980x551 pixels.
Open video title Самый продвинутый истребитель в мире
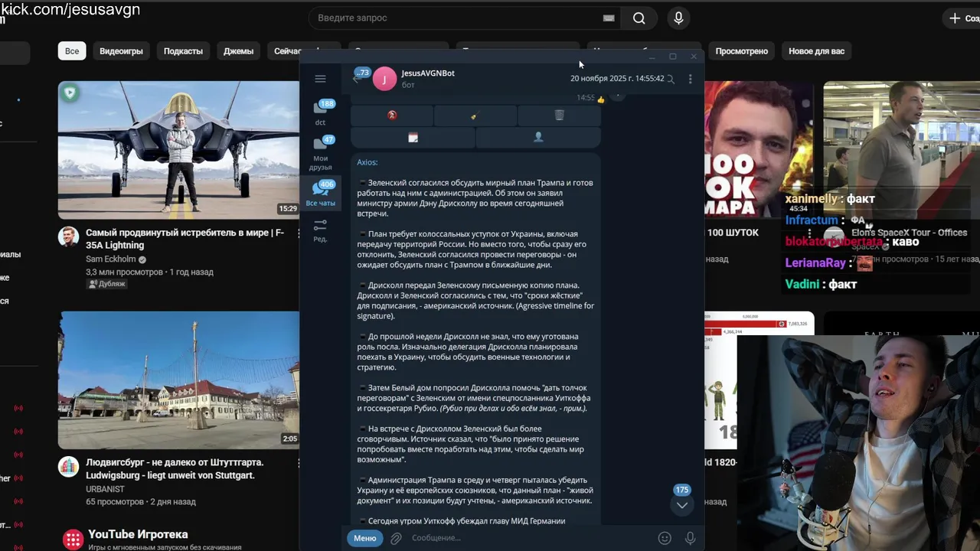pos(185,239)
